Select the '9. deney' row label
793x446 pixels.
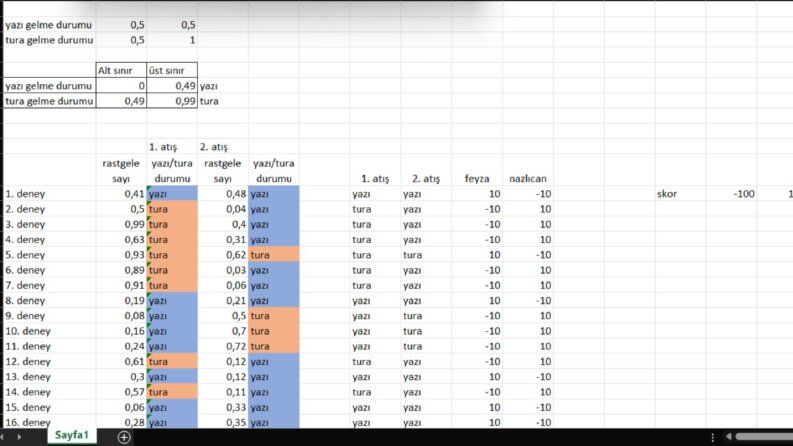(50, 316)
